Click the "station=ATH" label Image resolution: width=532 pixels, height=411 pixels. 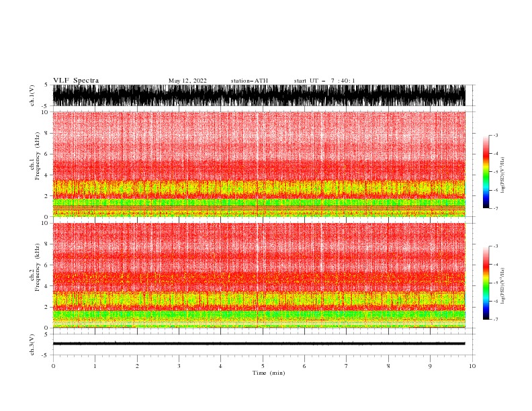tap(249, 81)
